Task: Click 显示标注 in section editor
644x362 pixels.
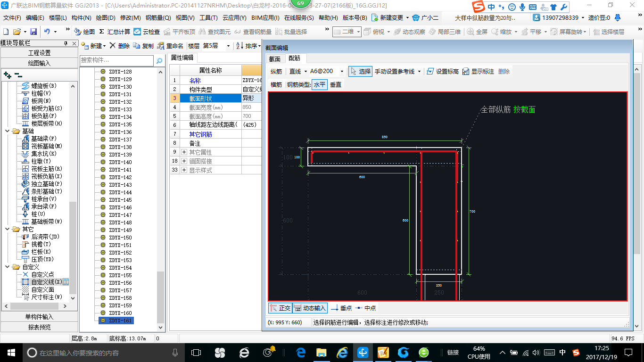Action: tap(478, 71)
